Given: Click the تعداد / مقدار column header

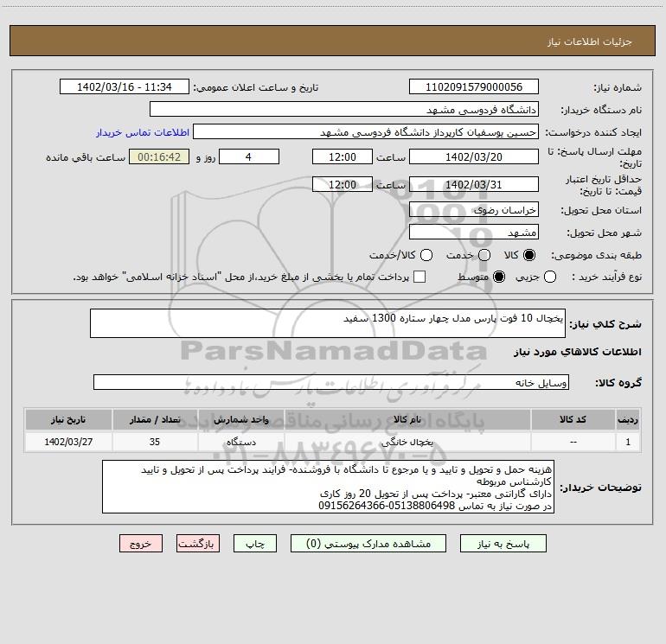Looking at the screenshot, I should (155, 420).
